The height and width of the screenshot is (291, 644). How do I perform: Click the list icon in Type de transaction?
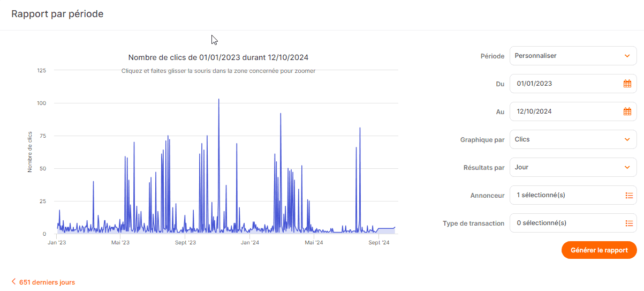pyautogui.click(x=629, y=223)
